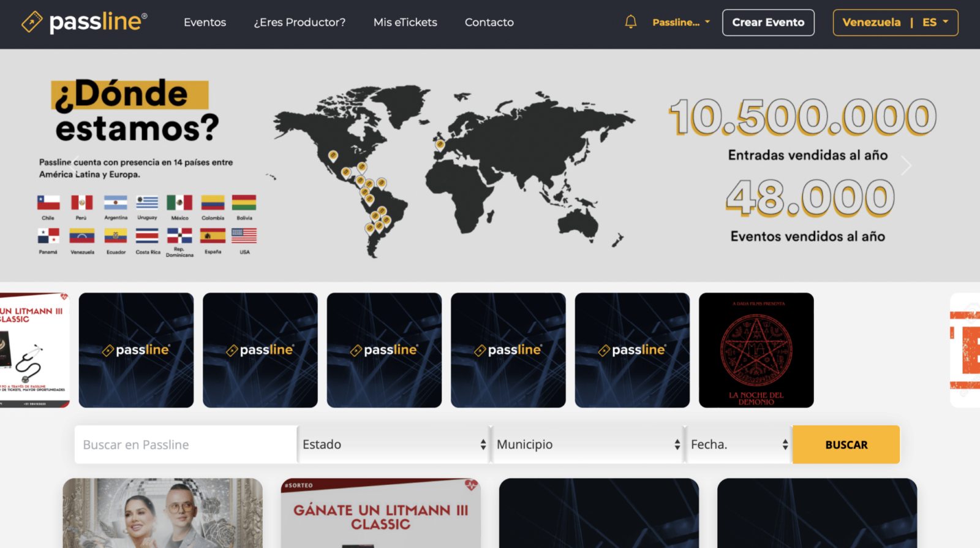980x548 pixels.
Task: Open Venezuela | ES country language selector
Action: click(895, 23)
